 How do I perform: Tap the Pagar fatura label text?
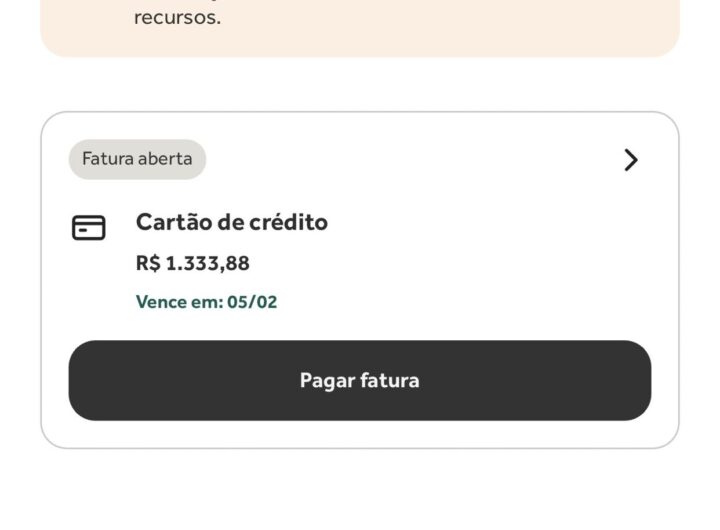point(360,381)
